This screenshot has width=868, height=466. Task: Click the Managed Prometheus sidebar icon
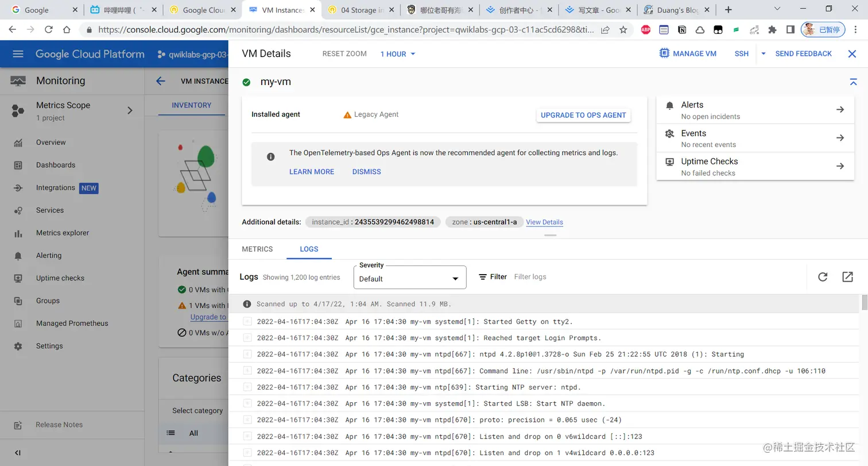[x=18, y=323]
